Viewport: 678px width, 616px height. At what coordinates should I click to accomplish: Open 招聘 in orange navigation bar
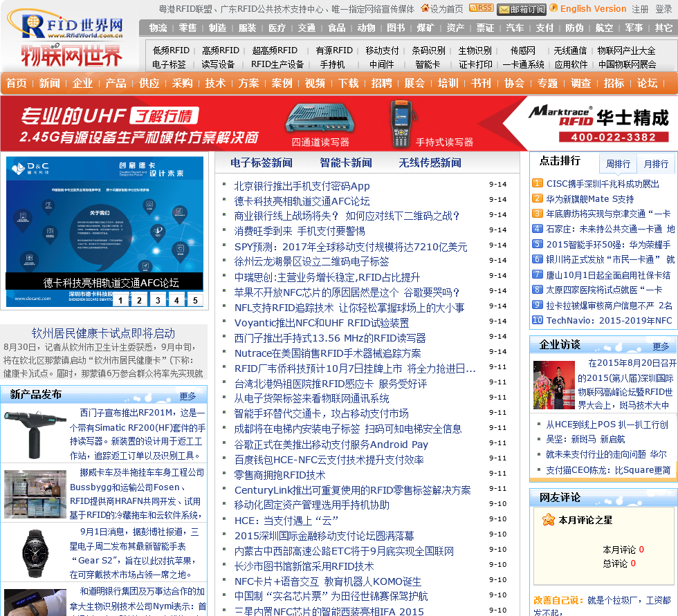point(381,83)
